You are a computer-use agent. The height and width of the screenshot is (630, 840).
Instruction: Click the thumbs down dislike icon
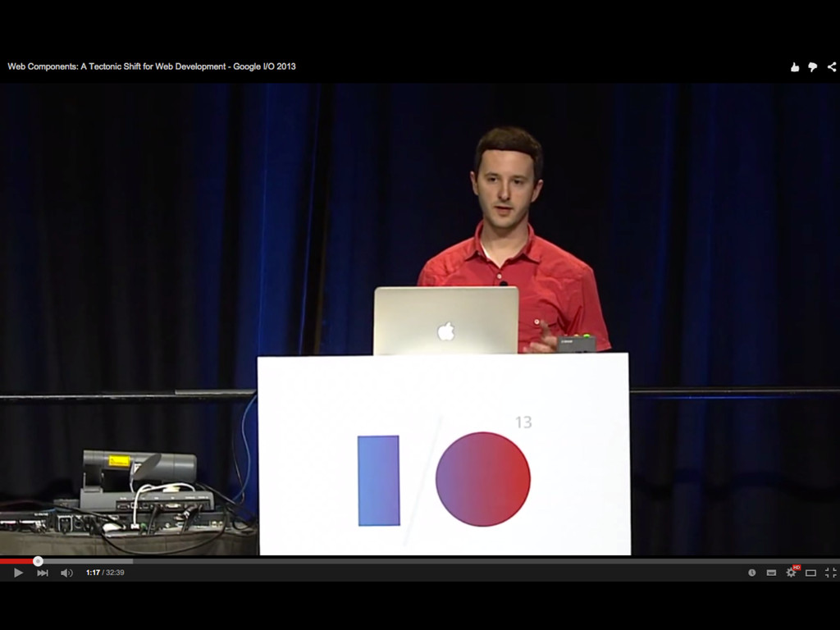813,67
